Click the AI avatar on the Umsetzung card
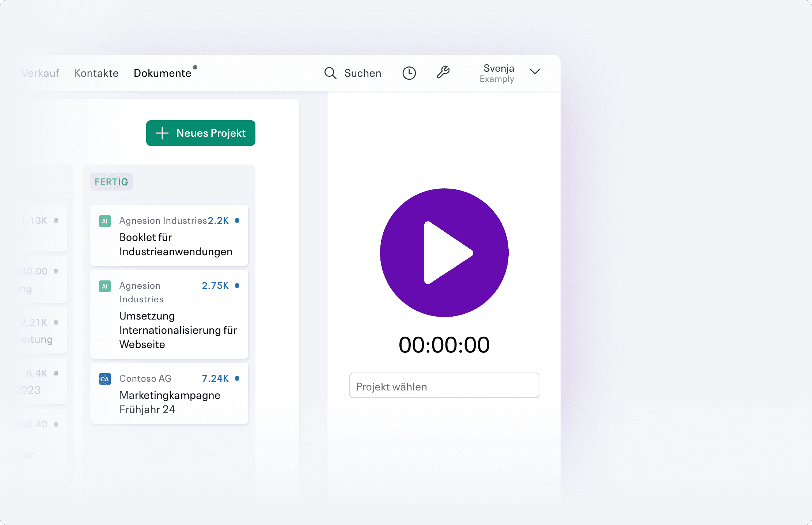 pyautogui.click(x=105, y=286)
